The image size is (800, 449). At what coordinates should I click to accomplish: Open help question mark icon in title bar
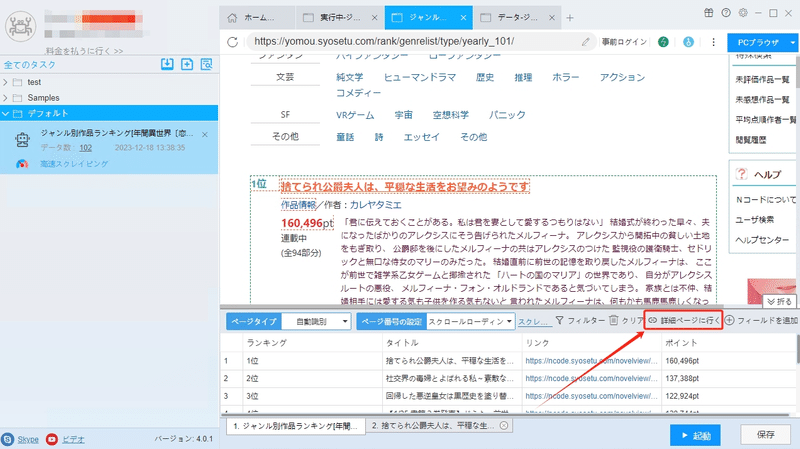(726, 13)
